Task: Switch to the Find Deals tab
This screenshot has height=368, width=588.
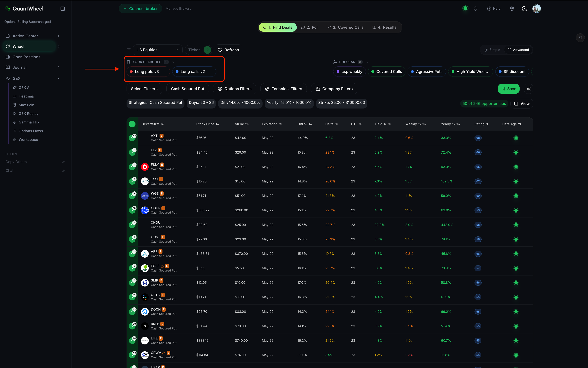Action: click(x=277, y=28)
